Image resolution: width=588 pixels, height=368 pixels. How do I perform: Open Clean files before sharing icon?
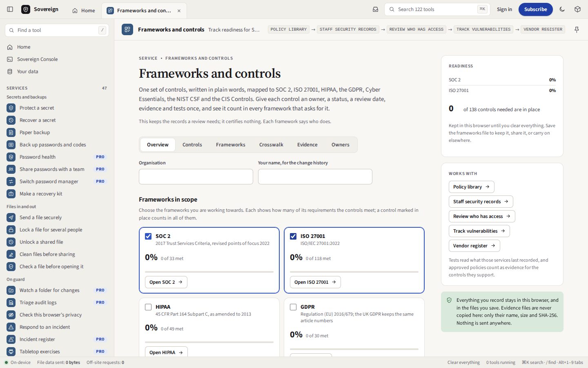tap(11, 254)
